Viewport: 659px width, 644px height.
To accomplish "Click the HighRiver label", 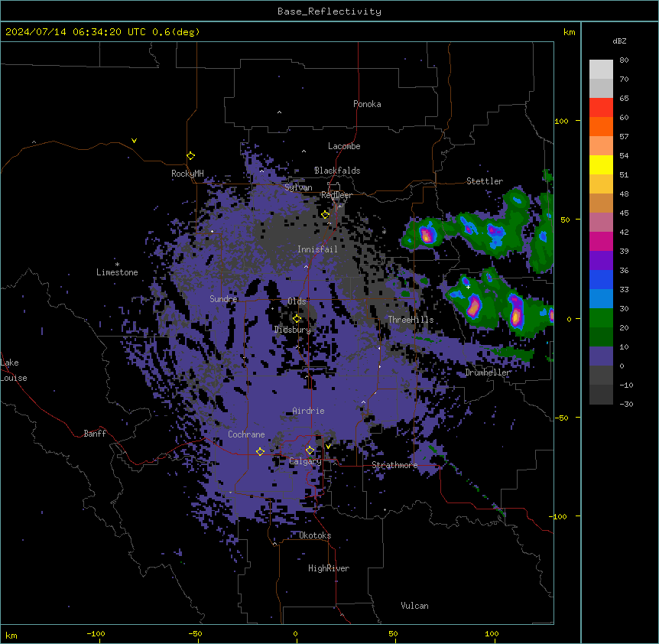I will click(329, 568).
